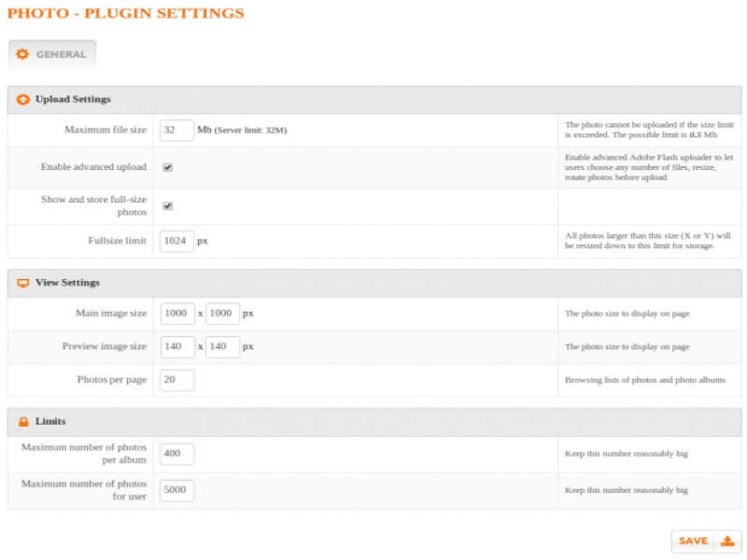Click the Upload Settings plus icon
Screen dimensions: 747x560
23,100
